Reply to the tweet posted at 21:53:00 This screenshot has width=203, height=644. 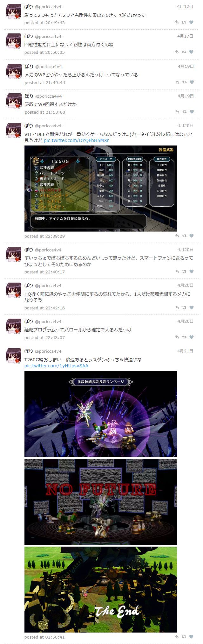click(x=177, y=112)
